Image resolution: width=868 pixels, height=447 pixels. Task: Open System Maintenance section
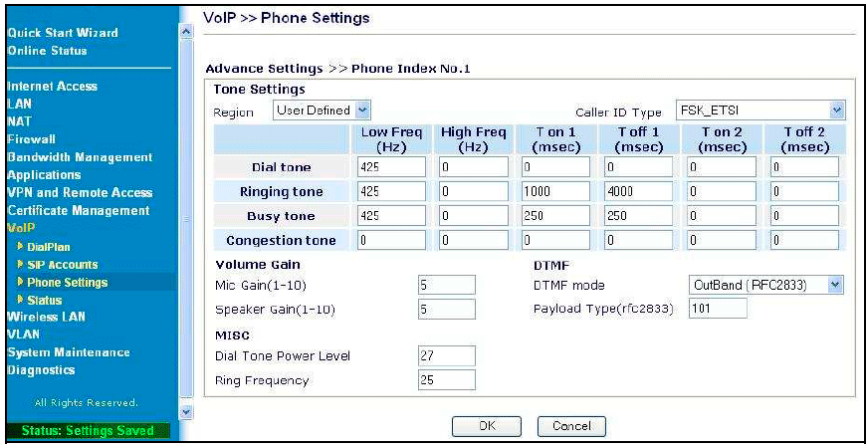pyautogui.click(x=68, y=352)
